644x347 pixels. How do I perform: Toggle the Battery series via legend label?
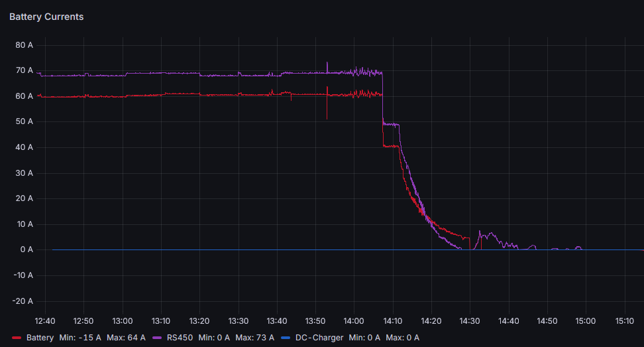[40, 338]
